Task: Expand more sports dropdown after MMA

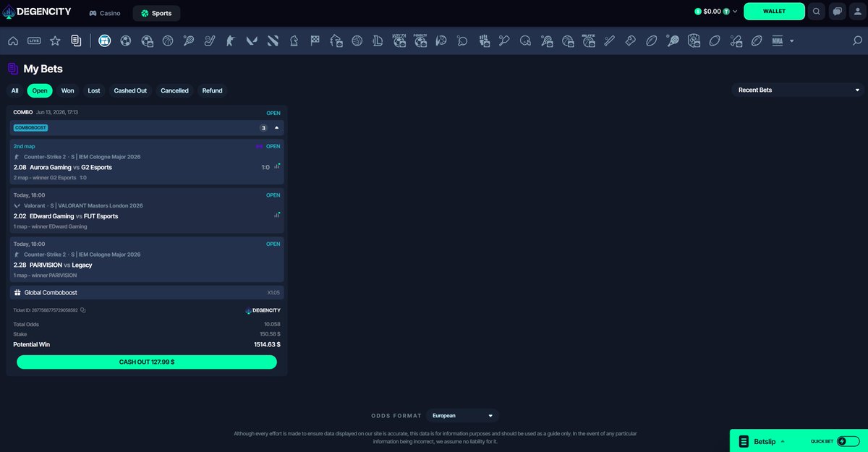Action: pyautogui.click(x=792, y=41)
